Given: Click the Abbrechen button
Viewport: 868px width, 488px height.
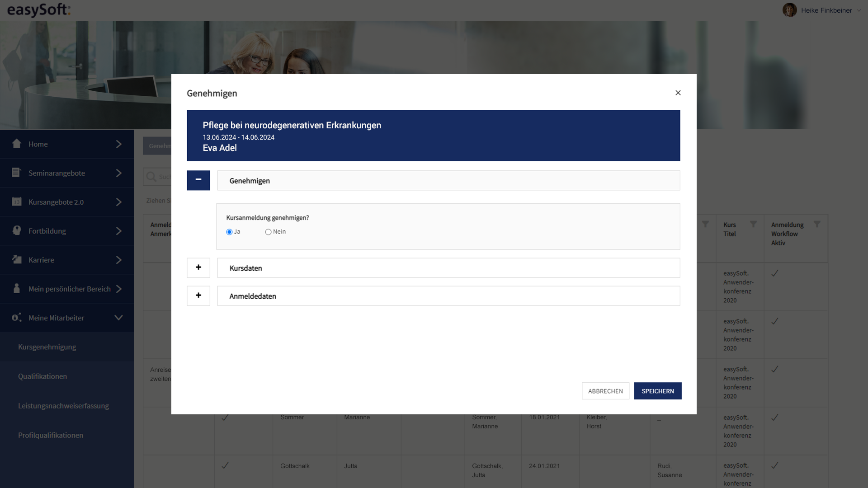Looking at the screenshot, I should [605, 391].
